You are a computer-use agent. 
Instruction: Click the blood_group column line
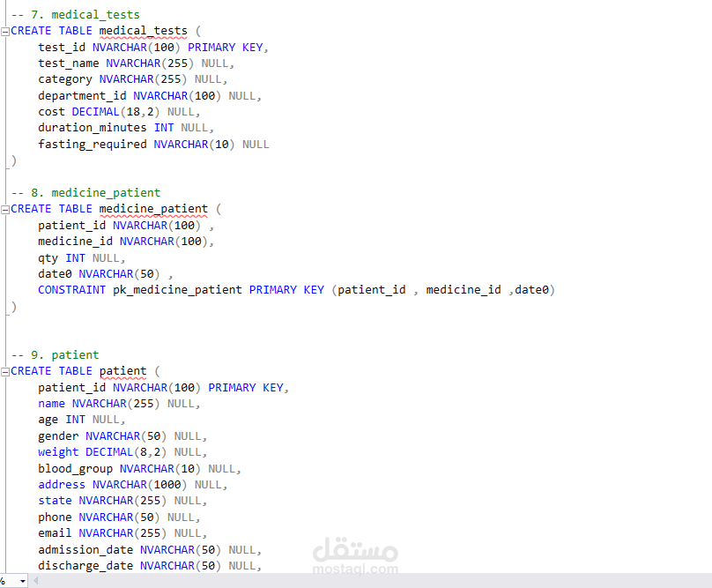139,469
